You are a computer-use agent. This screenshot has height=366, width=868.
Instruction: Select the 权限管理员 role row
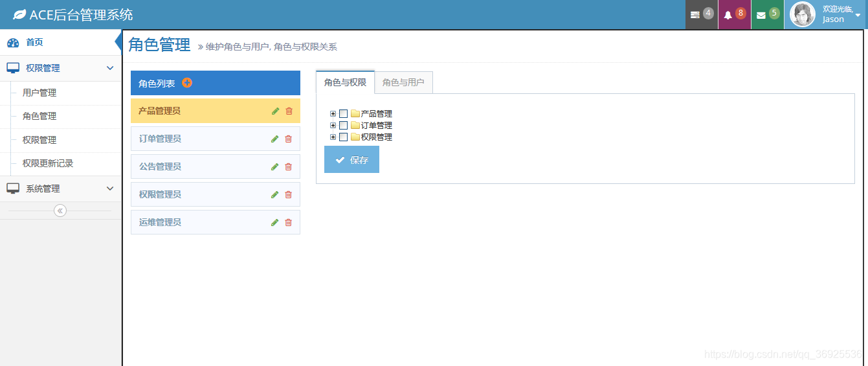point(216,194)
